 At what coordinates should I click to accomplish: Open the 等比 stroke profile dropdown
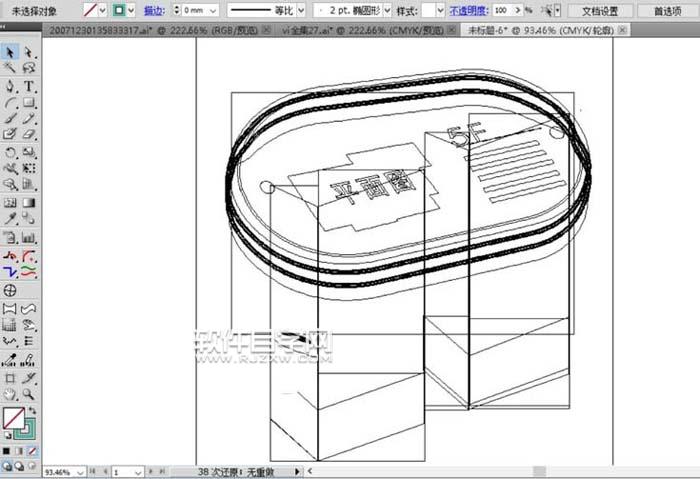[301, 10]
